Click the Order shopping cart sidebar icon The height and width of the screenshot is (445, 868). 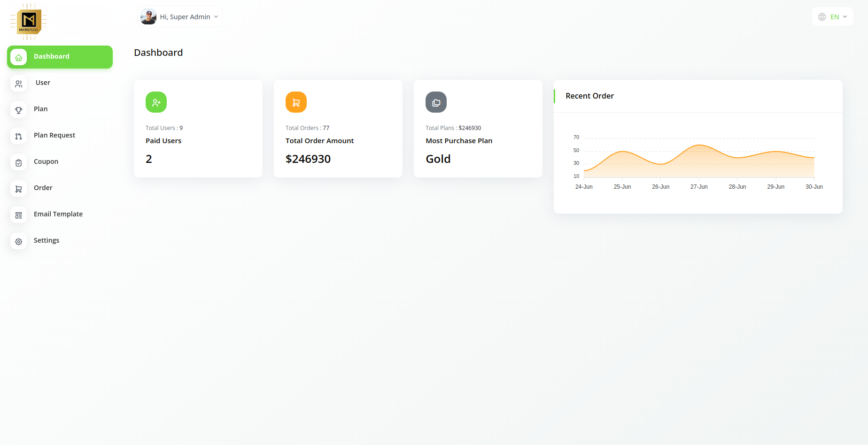18,189
